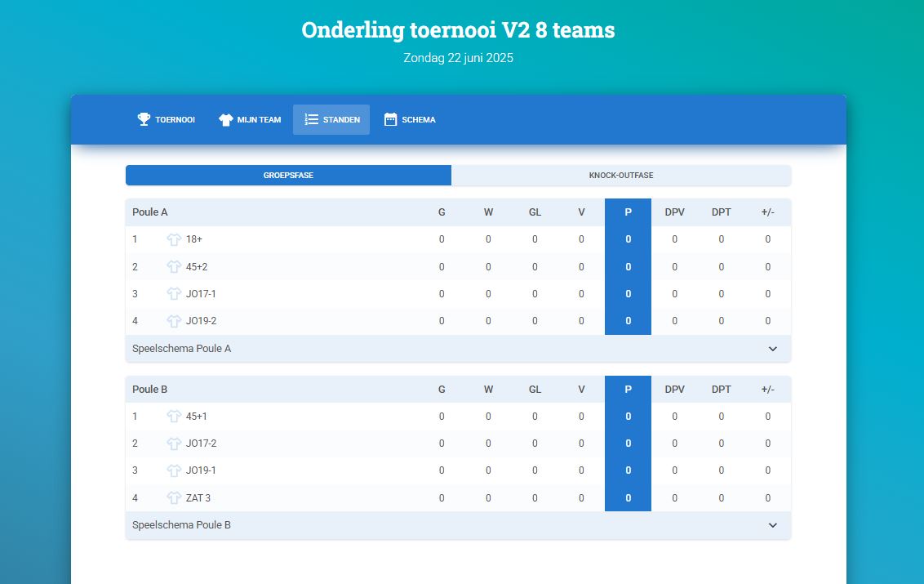Screen dimensions: 924x584
Task: Click the +/- column header in Poule A
Action: tap(767, 212)
